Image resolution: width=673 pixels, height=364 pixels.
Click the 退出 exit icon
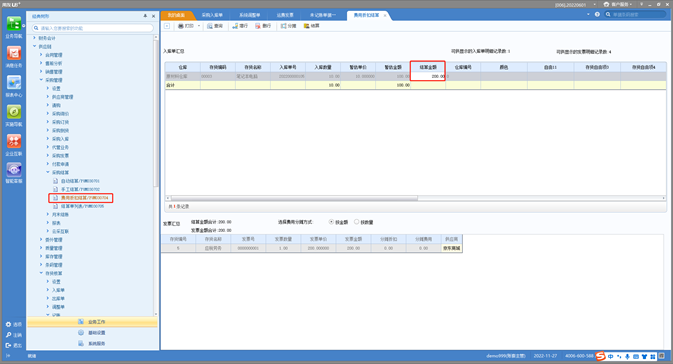click(x=8, y=345)
